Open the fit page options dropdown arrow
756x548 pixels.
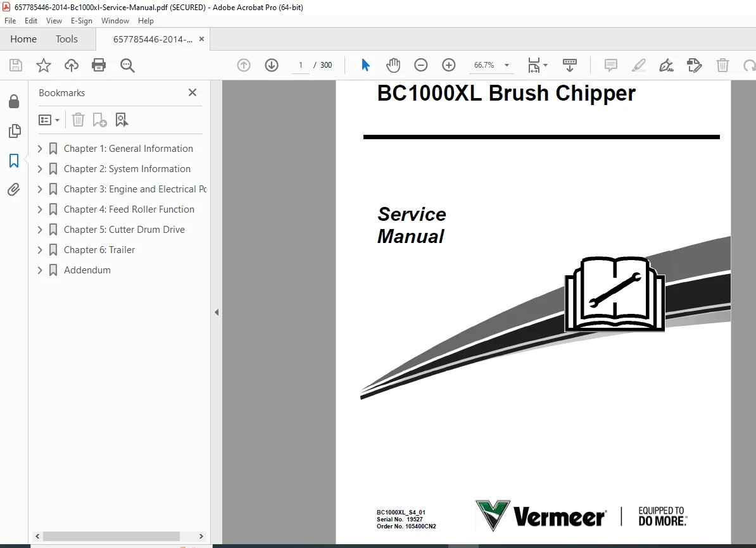coord(545,65)
